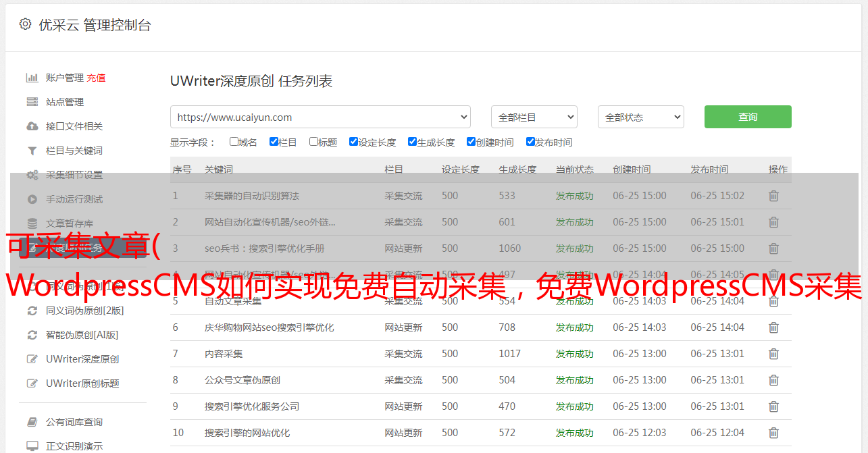
Task: Click keyword 庆华购物网站seo搜索引擎优化
Action: (270, 327)
